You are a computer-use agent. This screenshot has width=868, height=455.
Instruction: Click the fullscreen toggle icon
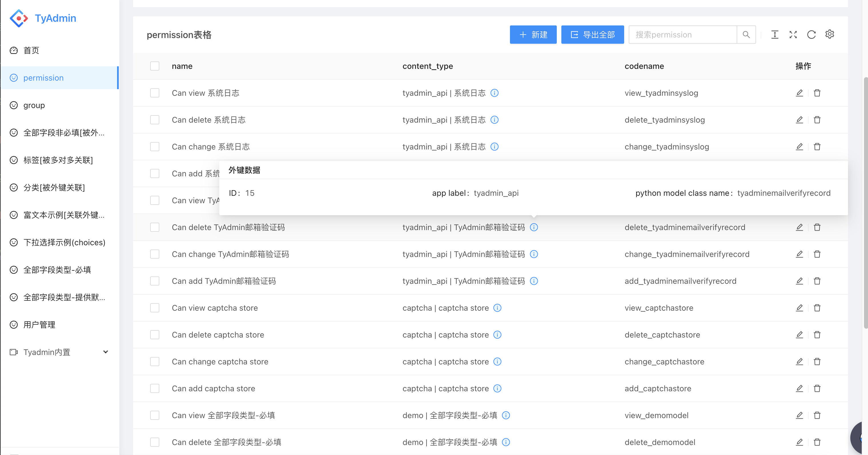click(x=793, y=34)
